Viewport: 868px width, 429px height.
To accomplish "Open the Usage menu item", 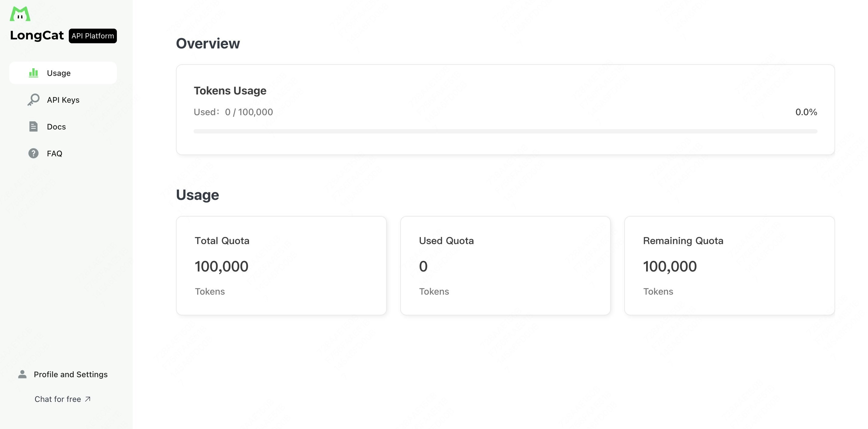I will [59, 73].
